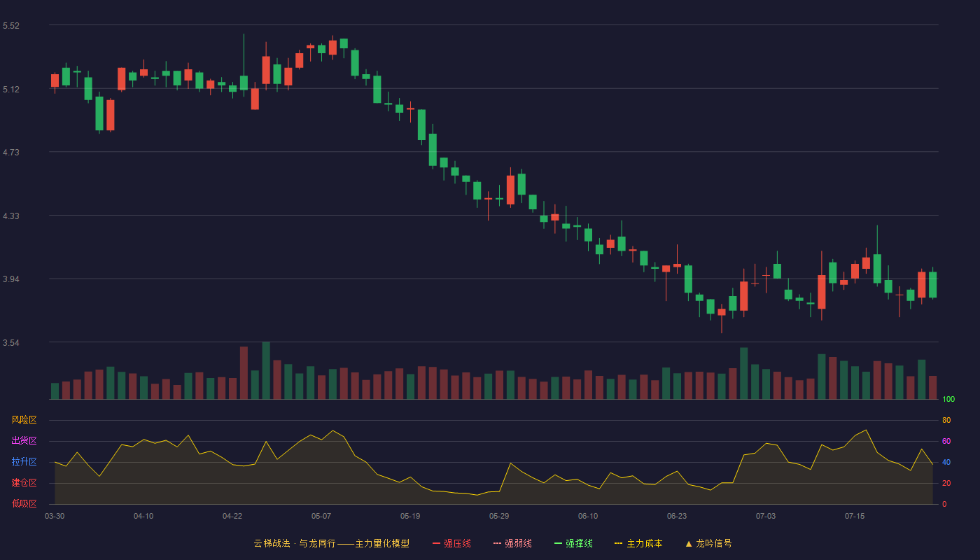Click the 04-10 date label
980x560 pixels.
coord(143,516)
